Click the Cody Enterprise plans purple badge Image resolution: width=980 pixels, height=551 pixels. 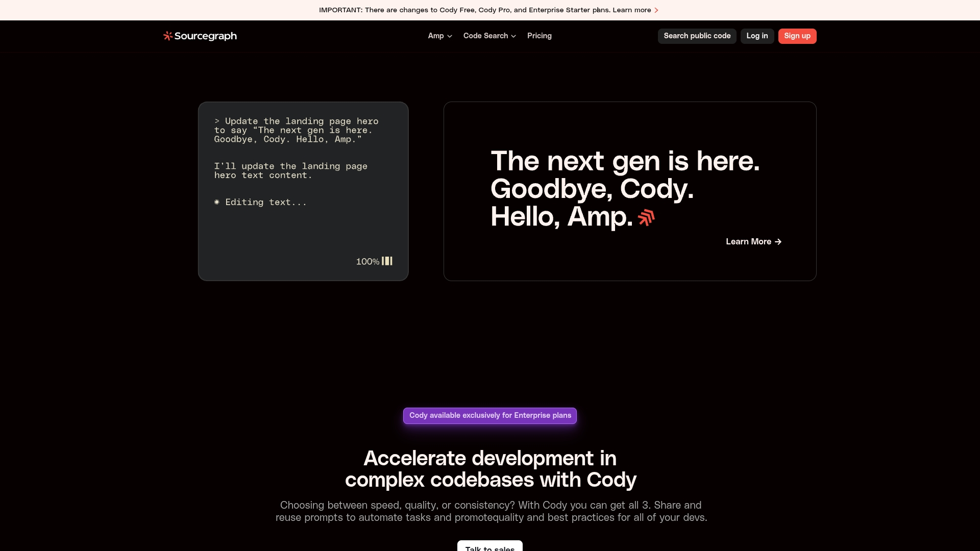coord(489,415)
